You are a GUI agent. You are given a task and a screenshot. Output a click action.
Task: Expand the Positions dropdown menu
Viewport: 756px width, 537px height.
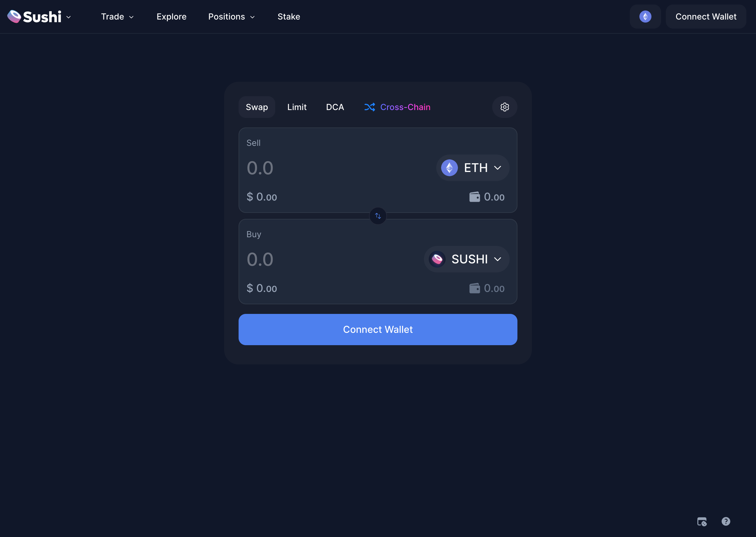[x=231, y=17]
